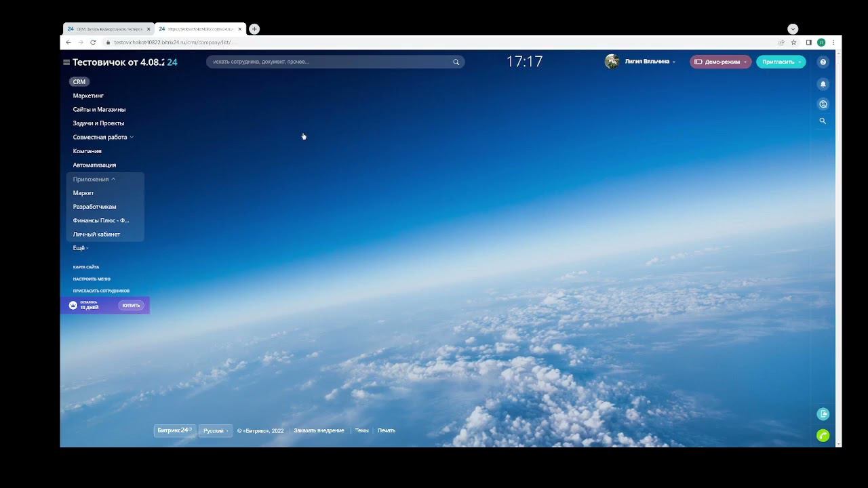This screenshot has height=488, width=868.
Task: Click the Битрикс24 footer logo button
Action: tap(174, 430)
